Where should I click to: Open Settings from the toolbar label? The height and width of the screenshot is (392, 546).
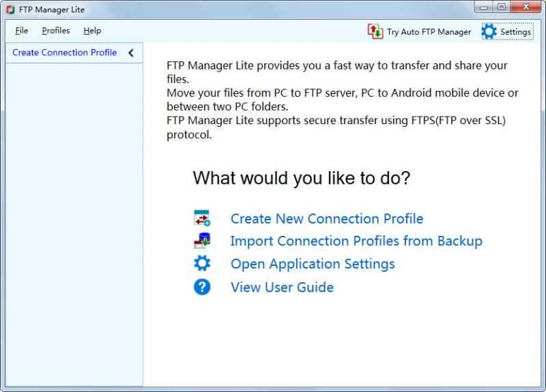click(x=515, y=31)
